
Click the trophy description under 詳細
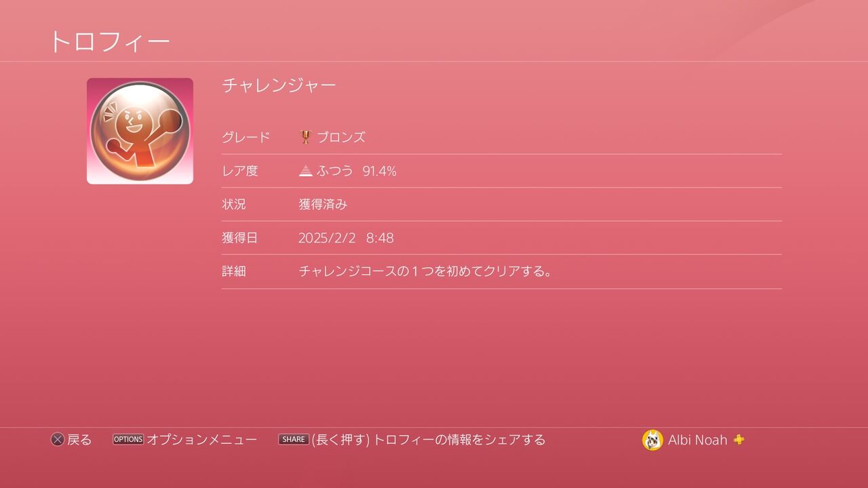[425, 271]
